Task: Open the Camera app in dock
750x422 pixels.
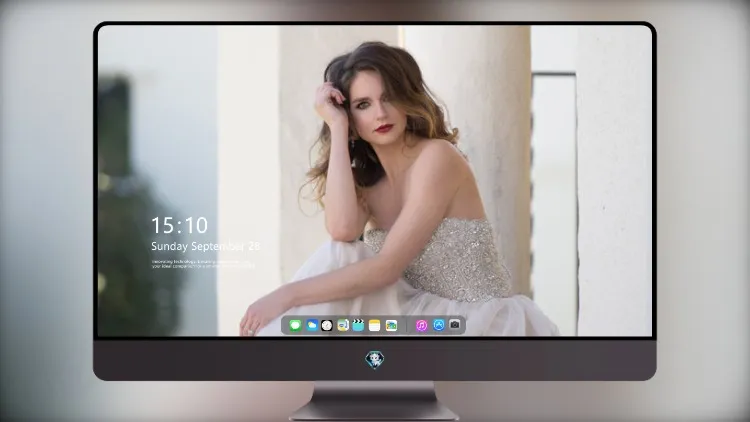Action: tap(455, 325)
